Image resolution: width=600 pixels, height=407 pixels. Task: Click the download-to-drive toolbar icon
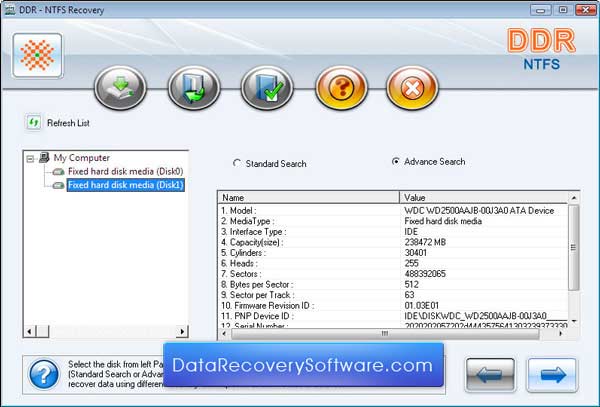click(121, 88)
